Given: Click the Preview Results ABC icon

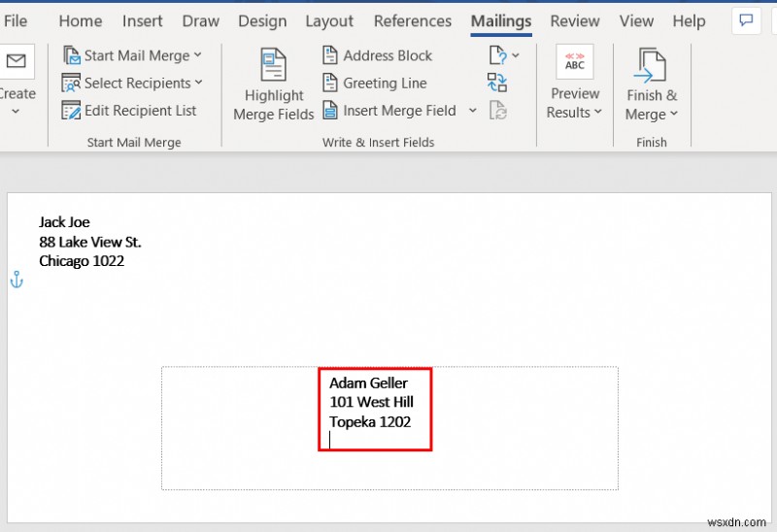Looking at the screenshot, I should pos(574,61).
